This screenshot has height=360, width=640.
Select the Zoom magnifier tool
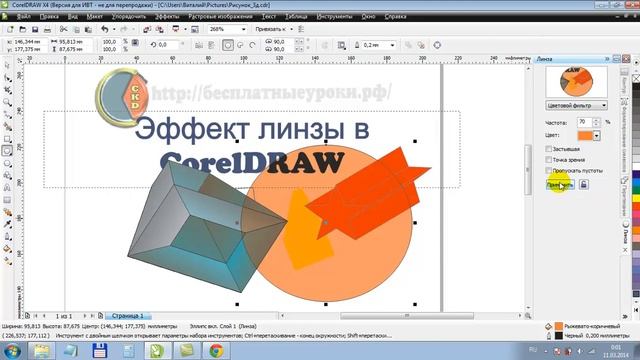point(7,102)
